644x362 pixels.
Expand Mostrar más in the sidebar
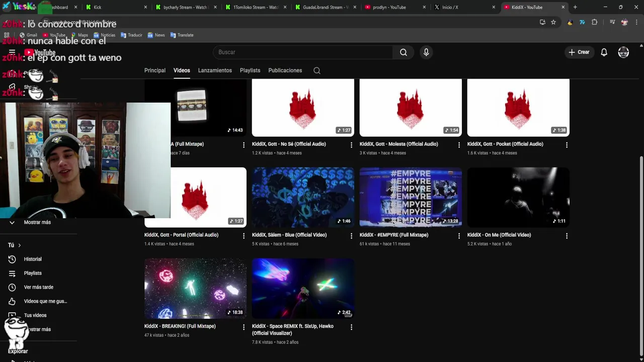pyautogui.click(x=38, y=222)
